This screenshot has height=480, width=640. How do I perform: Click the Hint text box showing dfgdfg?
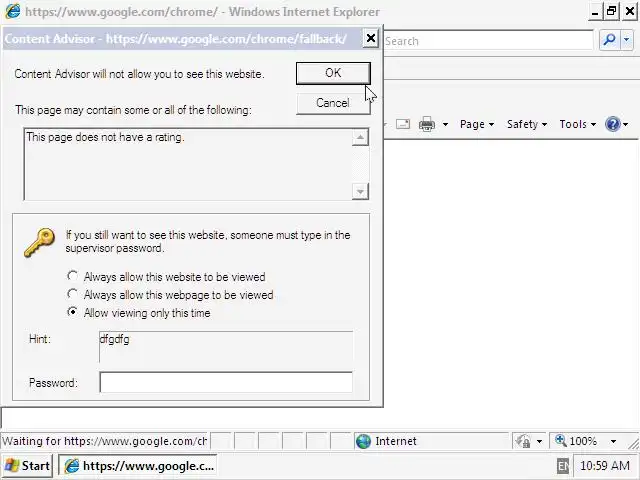click(226, 347)
